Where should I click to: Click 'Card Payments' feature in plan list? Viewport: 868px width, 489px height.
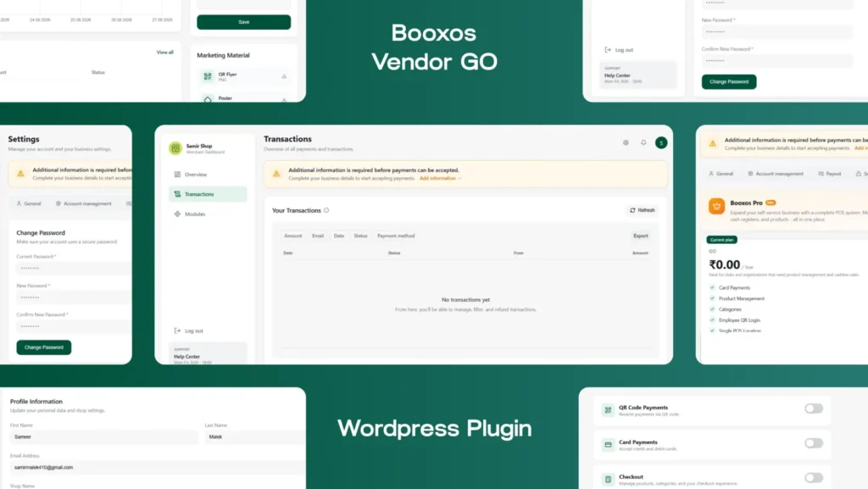(x=734, y=287)
